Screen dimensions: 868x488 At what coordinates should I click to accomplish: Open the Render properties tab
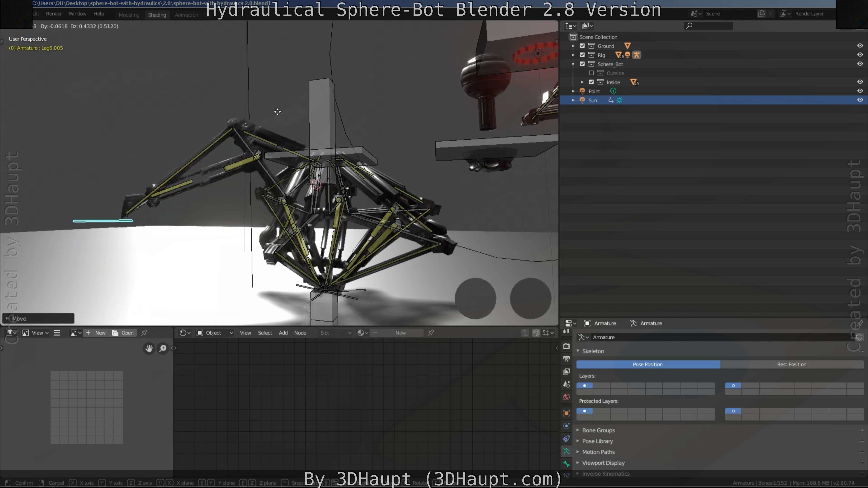click(x=566, y=346)
